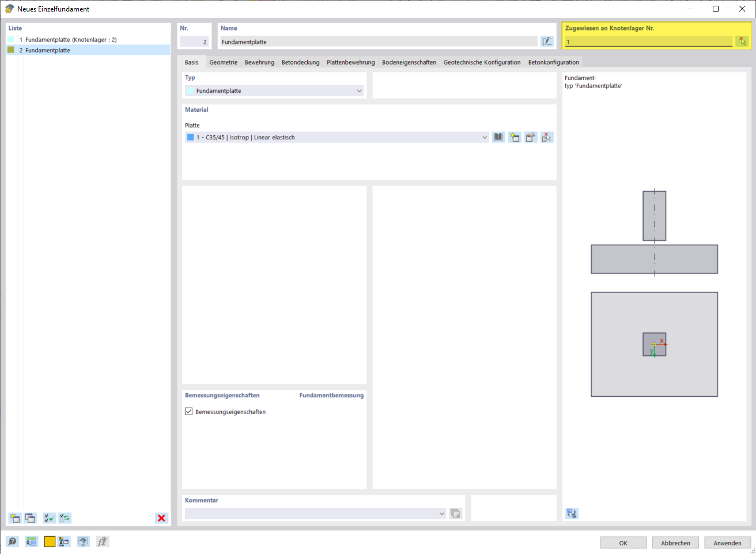Click the foundation plan view preview

coord(654,344)
